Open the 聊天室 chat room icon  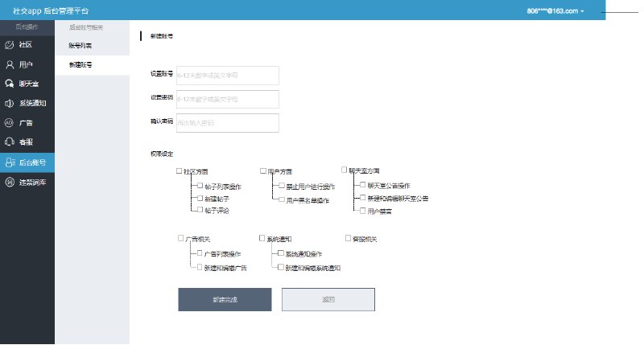tap(9, 84)
